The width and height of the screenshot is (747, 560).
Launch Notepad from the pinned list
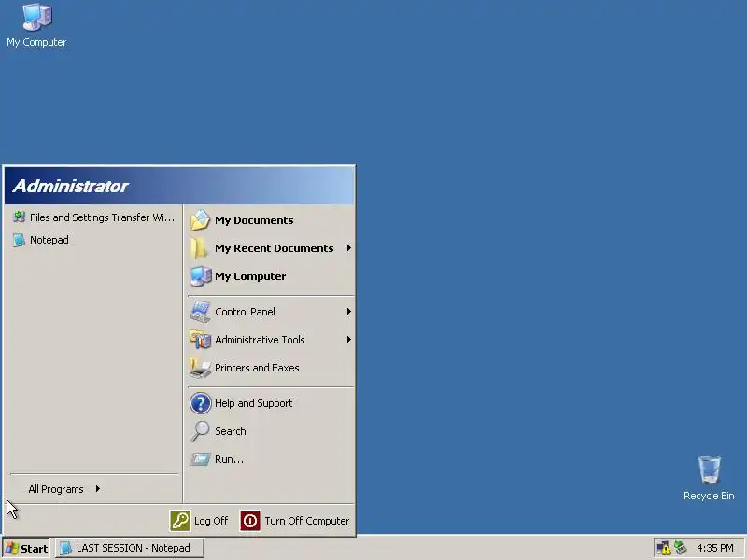click(x=94, y=240)
